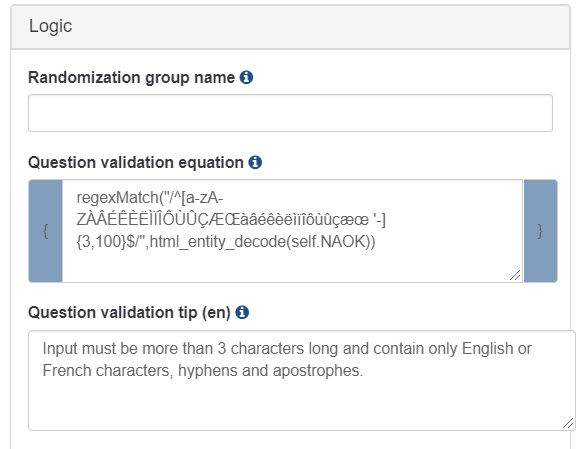Click the Randomization group name label
The image size is (580, 449).
[131, 78]
